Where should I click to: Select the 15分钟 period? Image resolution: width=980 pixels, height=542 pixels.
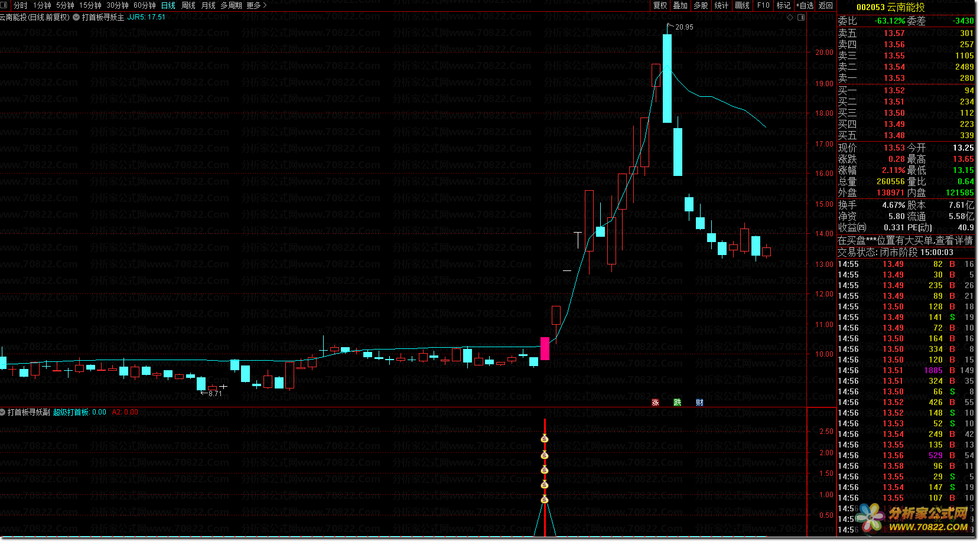90,5
